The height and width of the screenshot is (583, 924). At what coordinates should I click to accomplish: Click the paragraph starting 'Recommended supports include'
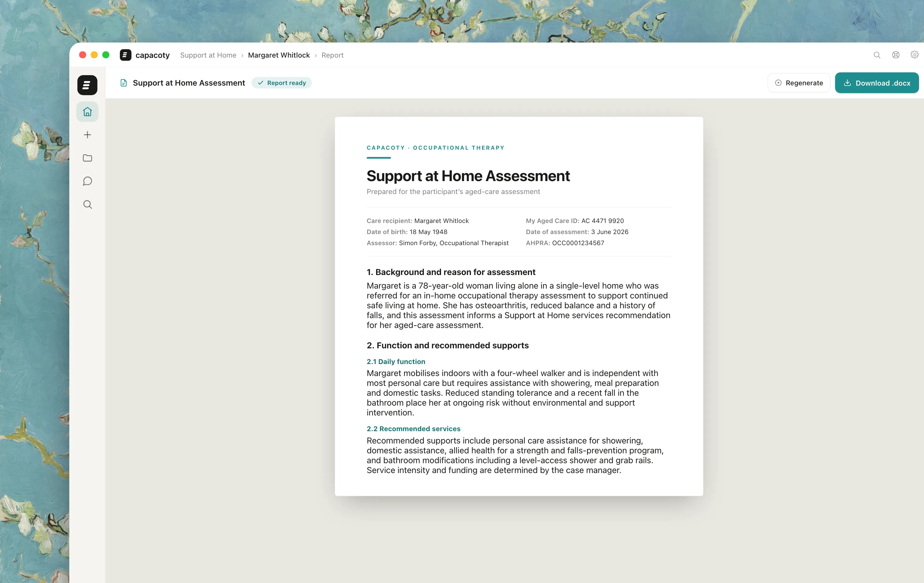515,455
